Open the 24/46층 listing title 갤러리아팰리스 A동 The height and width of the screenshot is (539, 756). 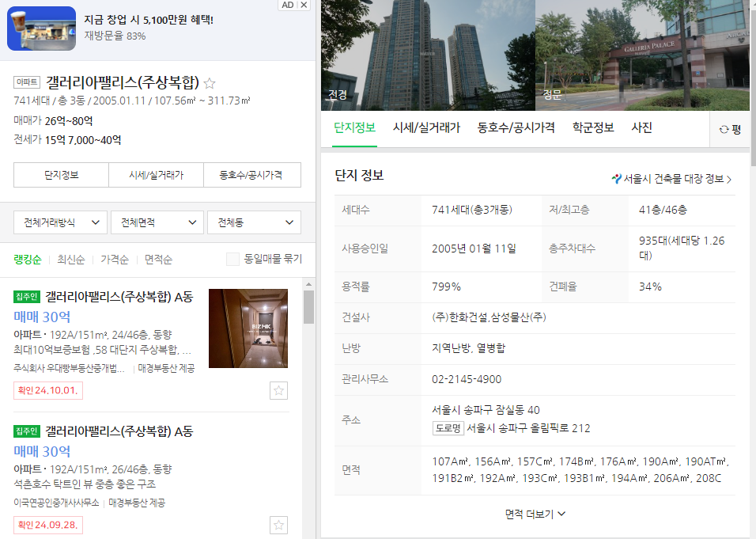pos(119,297)
